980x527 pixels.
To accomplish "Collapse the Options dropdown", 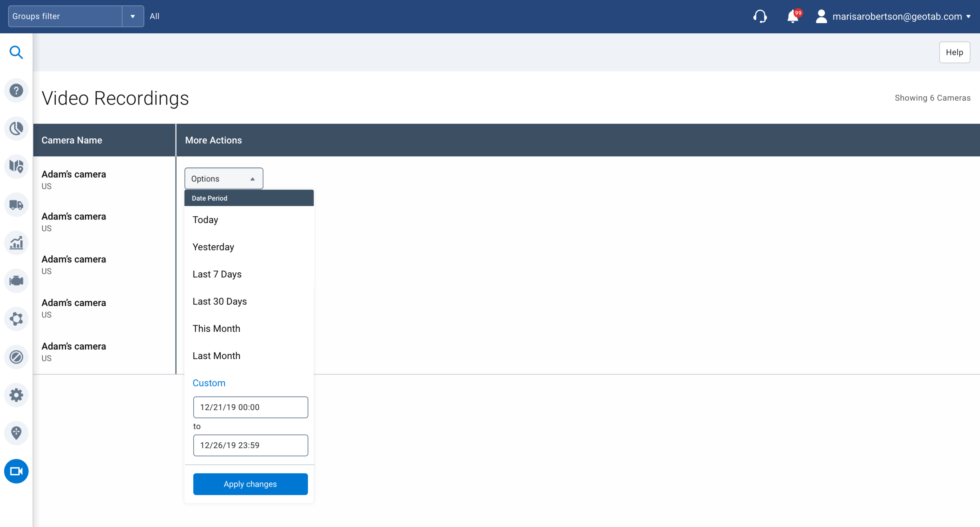I will pos(223,178).
